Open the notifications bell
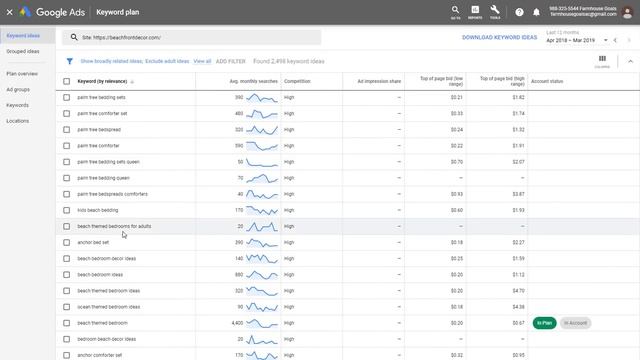Viewport: 640px width, 360px height. point(536,12)
